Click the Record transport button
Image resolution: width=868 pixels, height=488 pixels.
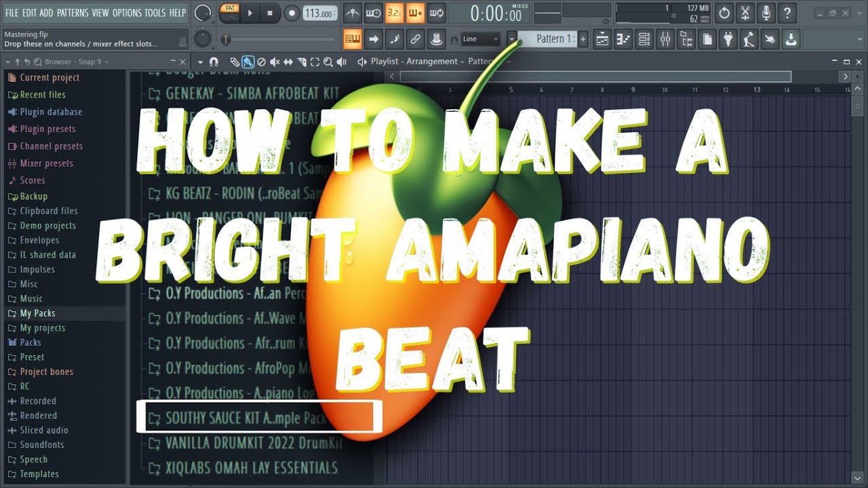292,13
